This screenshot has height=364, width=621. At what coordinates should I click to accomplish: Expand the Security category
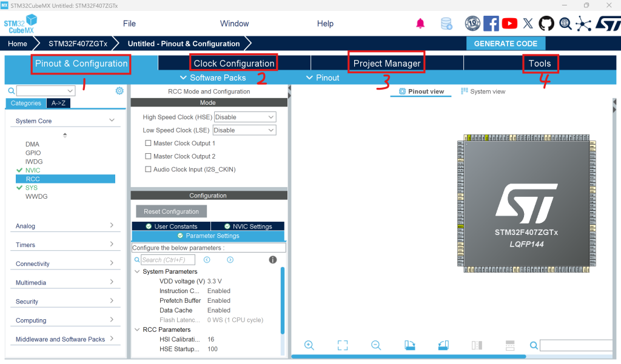[112, 300]
